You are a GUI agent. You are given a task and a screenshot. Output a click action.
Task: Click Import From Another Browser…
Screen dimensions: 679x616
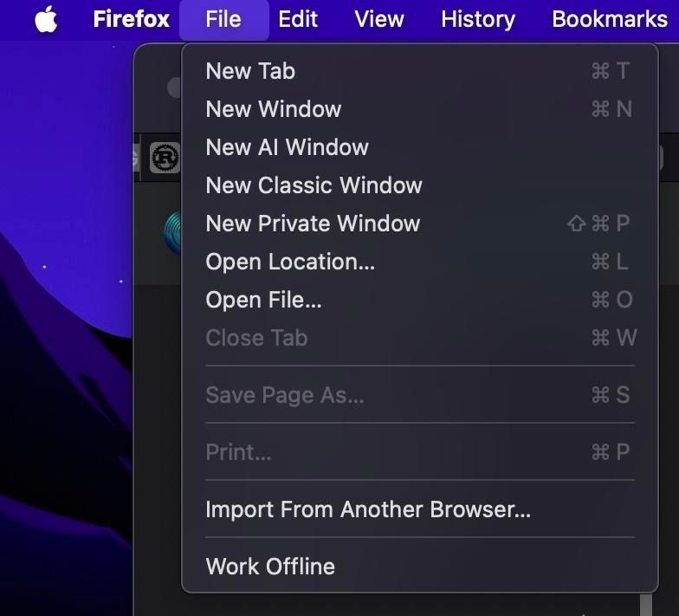coord(419,509)
